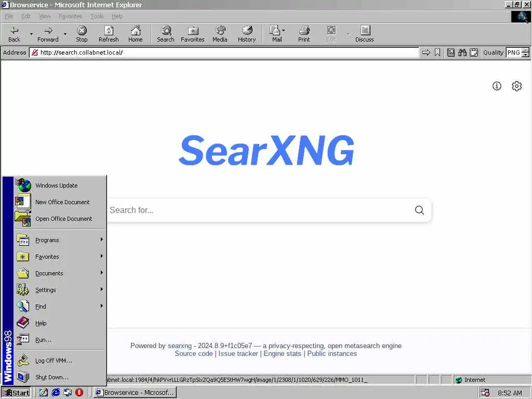Expand Favorites submenu in Start menu
The width and height of the screenshot is (532, 399).
[x=60, y=257]
